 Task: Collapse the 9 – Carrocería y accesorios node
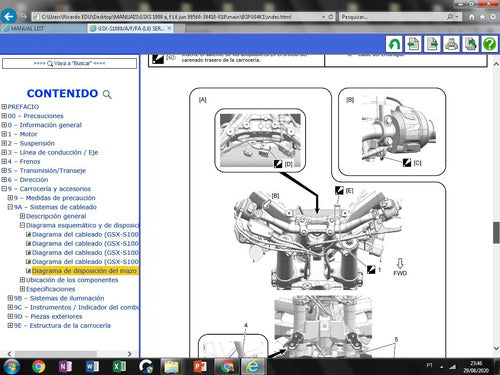[4, 189]
